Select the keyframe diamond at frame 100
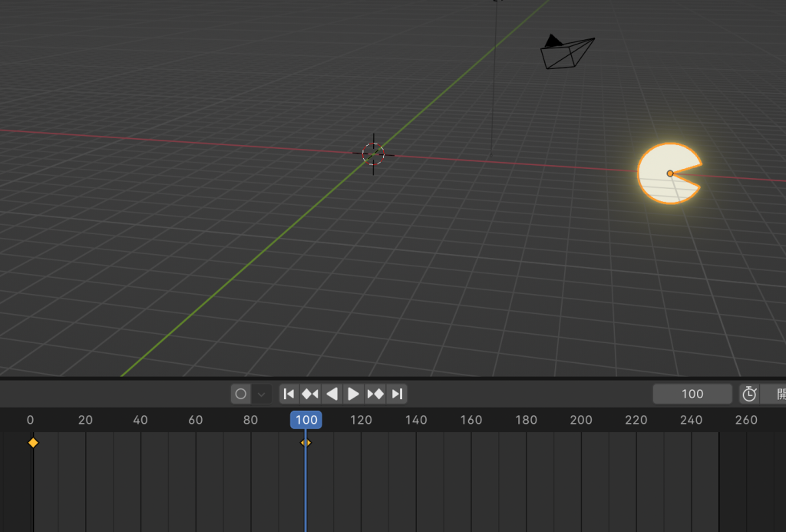 click(305, 443)
